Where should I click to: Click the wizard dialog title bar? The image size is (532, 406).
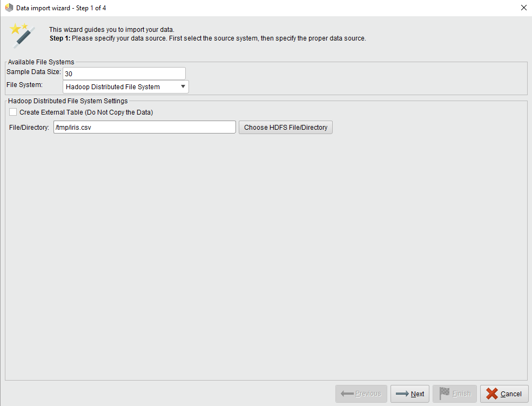[270, 8]
